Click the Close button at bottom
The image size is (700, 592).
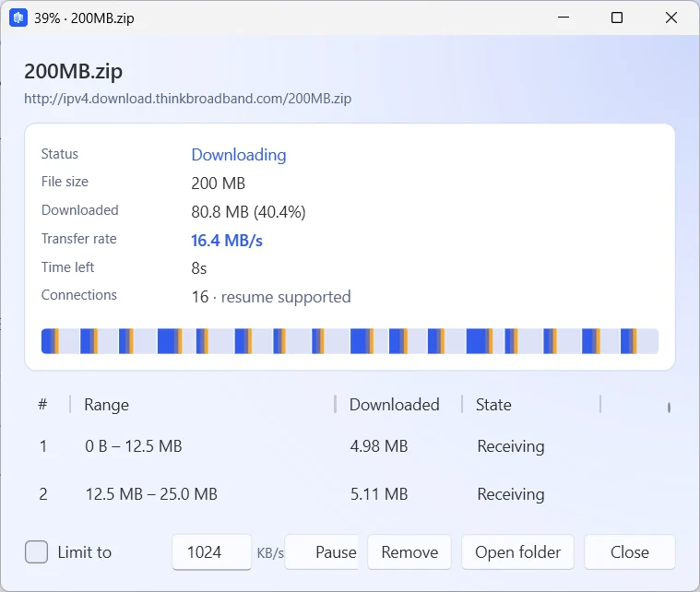630,552
